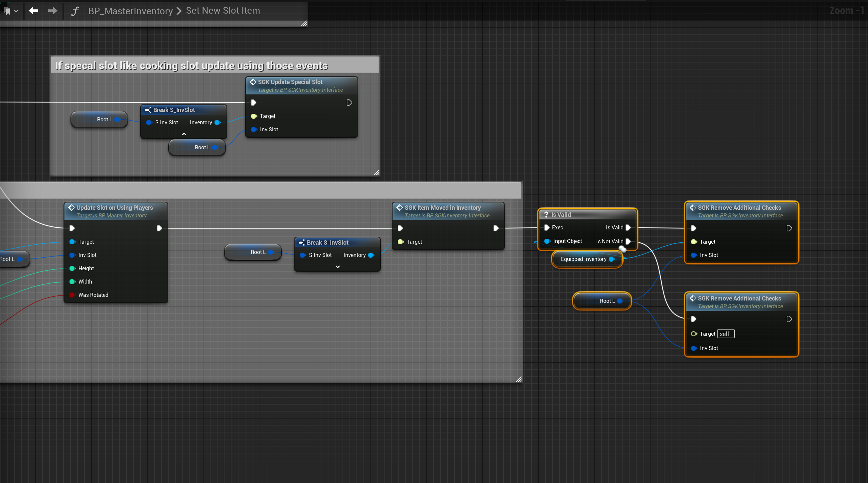The width and height of the screenshot is (868, 483).
Task: Click resize handle of top comment box
Action: click(376, 173)
